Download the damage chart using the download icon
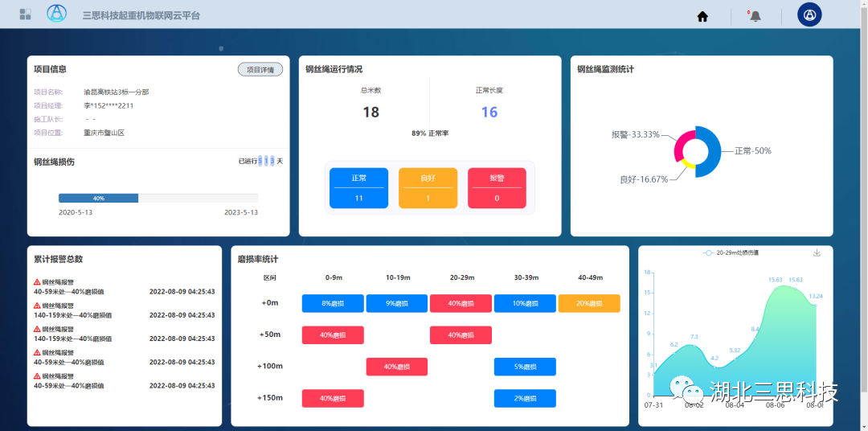 pos(817,252)
